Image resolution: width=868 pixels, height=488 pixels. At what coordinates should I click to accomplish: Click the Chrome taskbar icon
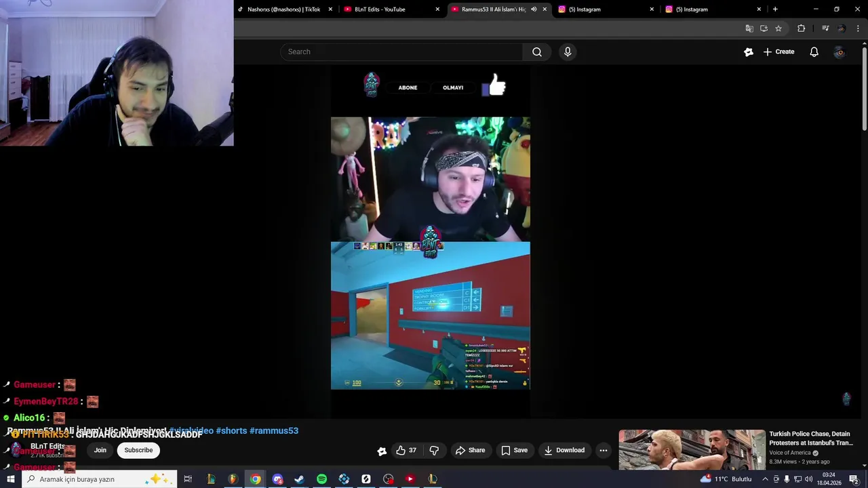(x=255, y=479)
